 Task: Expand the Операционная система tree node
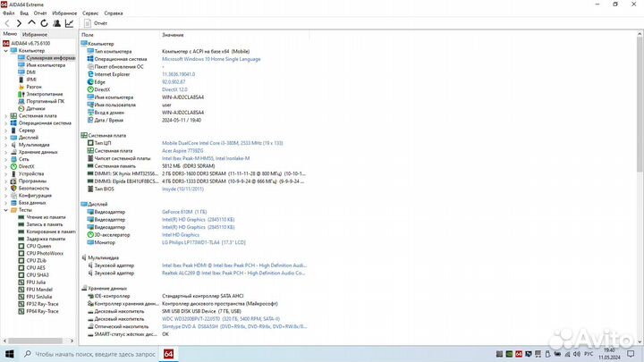coord(5,123)
